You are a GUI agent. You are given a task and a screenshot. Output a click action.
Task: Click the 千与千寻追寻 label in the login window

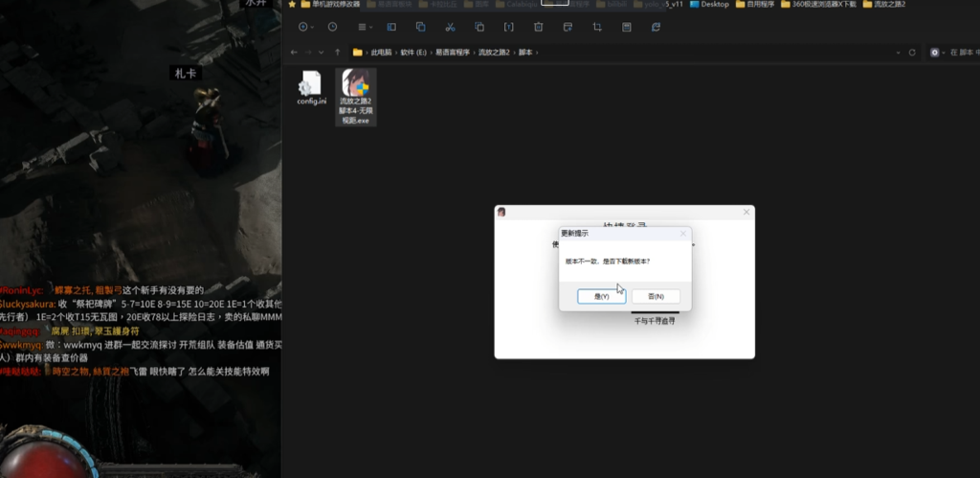pyautogui.click(x=655, y=321)
